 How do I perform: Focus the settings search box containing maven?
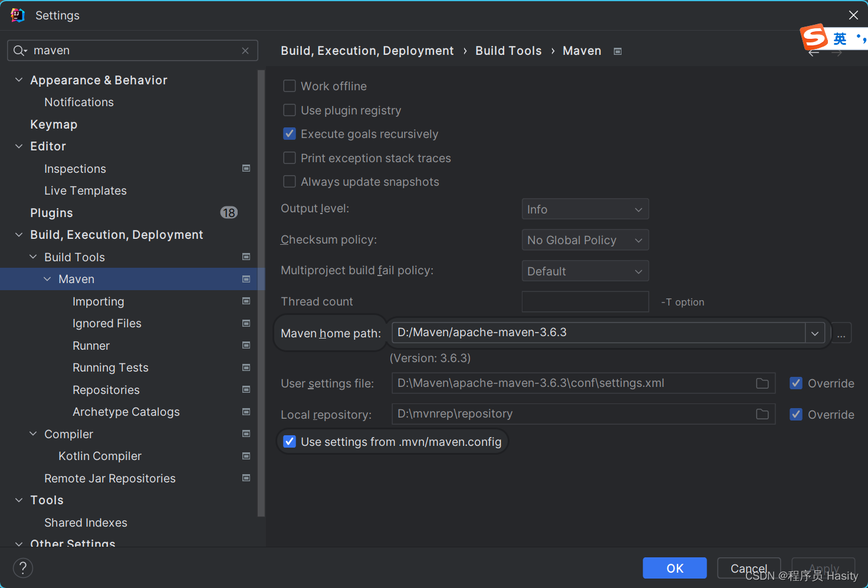[133, 51]
